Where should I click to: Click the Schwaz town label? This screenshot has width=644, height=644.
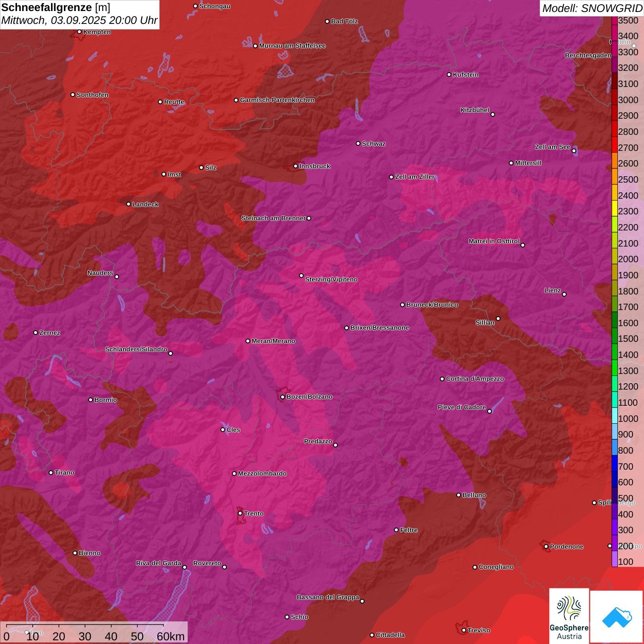point(374,144)
